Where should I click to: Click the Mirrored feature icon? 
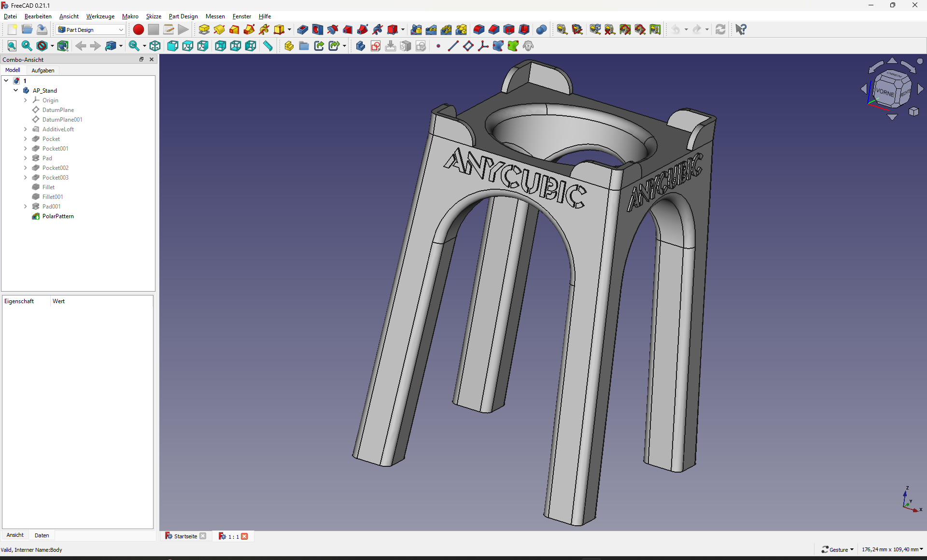[416, 29]
